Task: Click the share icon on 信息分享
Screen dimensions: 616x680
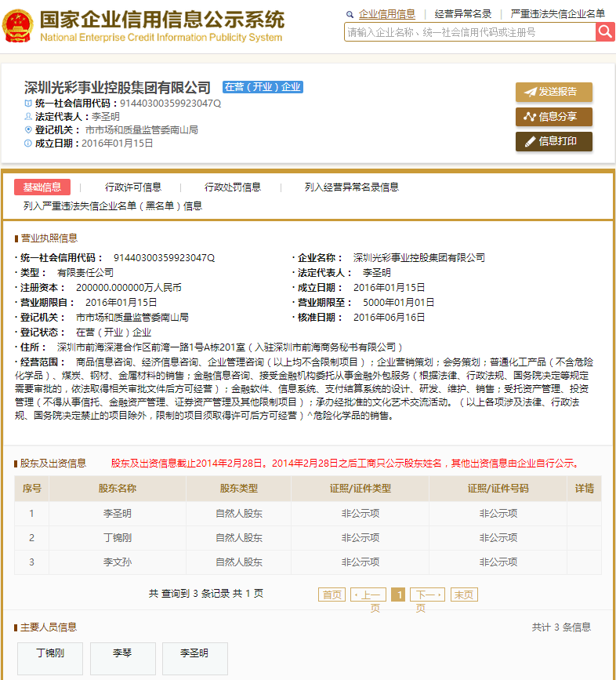Action: 529,116
